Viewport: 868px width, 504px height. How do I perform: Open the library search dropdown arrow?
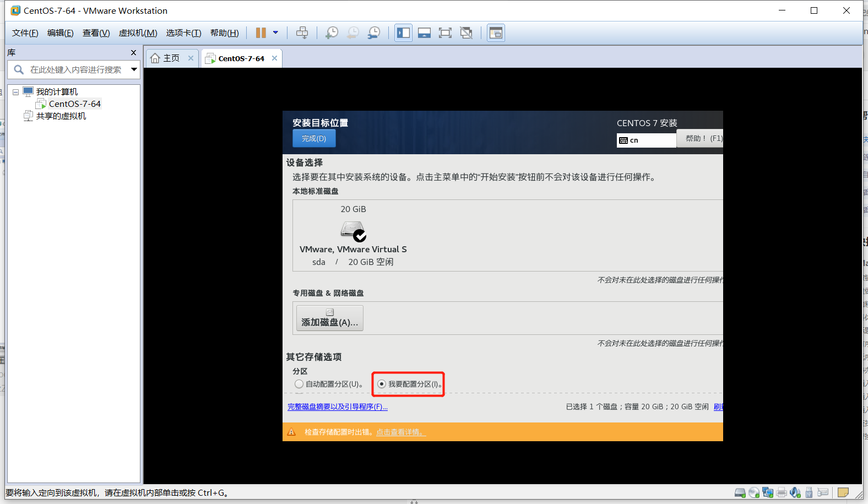pyautogui.click(x=134, y=70)
